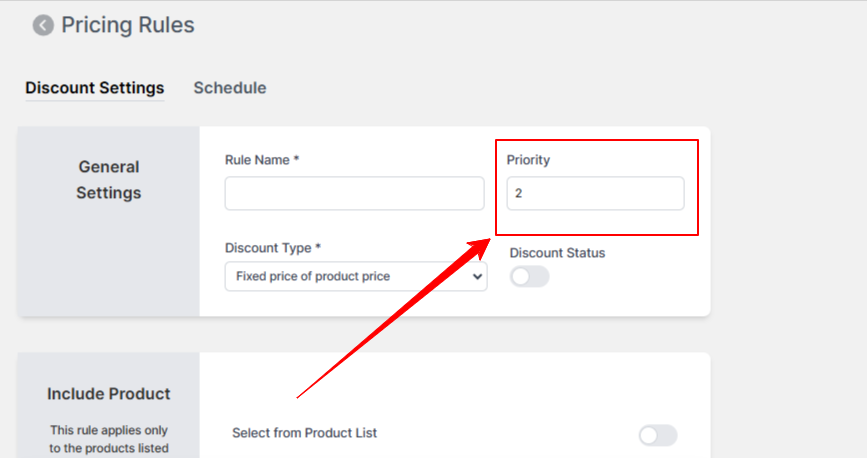867x458 pixels.
Task: Select the 'Fixed price of product price' option text
Action: 313,276
